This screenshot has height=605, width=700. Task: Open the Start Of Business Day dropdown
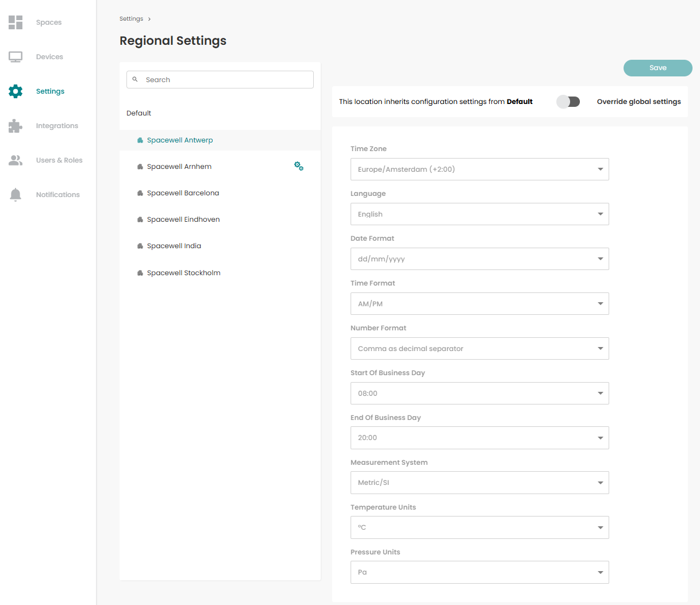(480, 394)
